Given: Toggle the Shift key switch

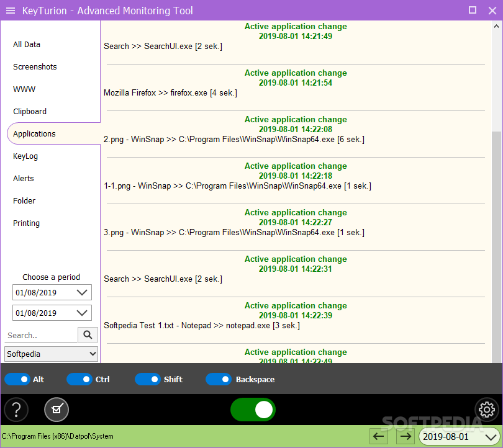Looking at the screenshot, I should [x=148, y=379].
